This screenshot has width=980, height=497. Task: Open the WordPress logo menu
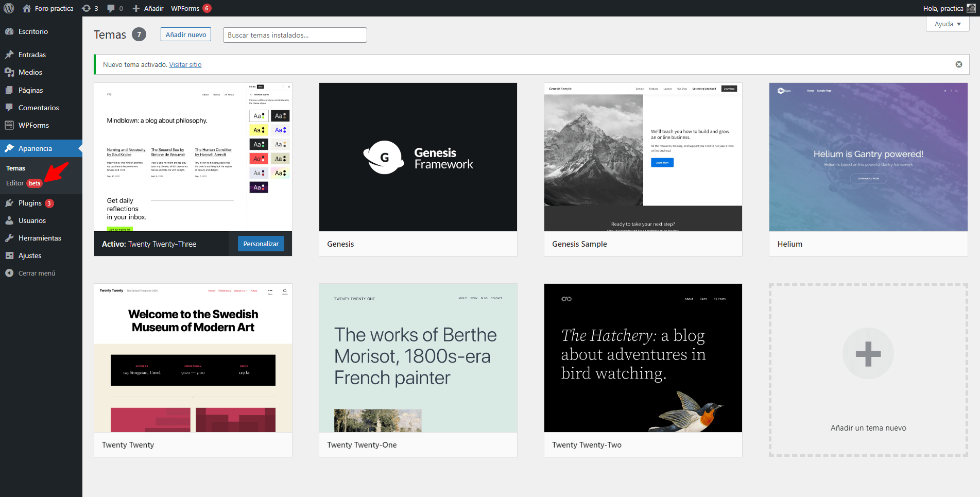click(9, 8)
